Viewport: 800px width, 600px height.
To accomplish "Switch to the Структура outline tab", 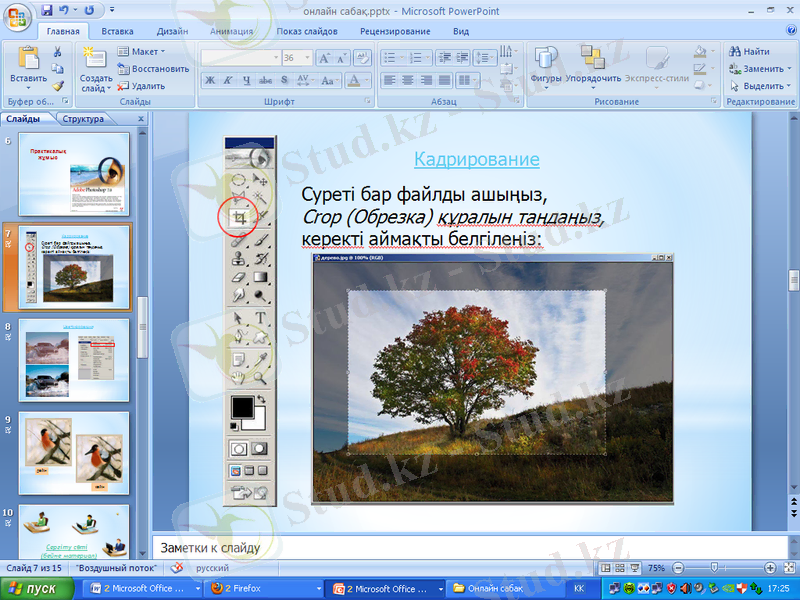I will coord(83,119).
